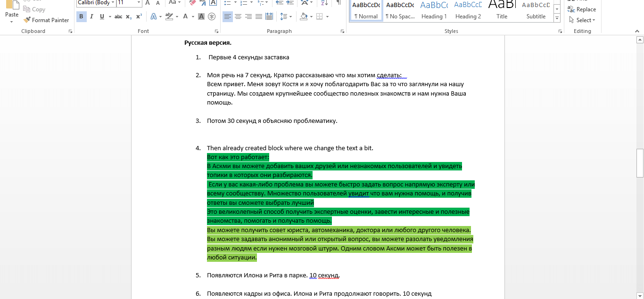Image resolution: width=644 pixels, height=299 pixels.
Task: Align text right
Action: click(248, 16)
